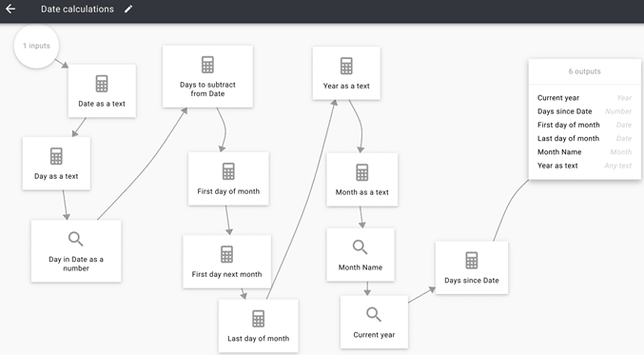Click the 'Month' type label in outputs
This screenshot has height=355, width=644.
[621, 152]
